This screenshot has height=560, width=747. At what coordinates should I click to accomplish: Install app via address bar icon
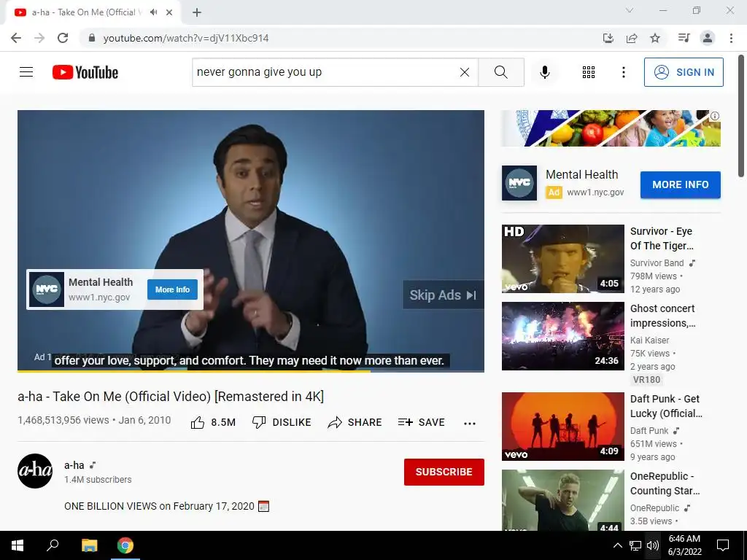[x=608, y=38]
